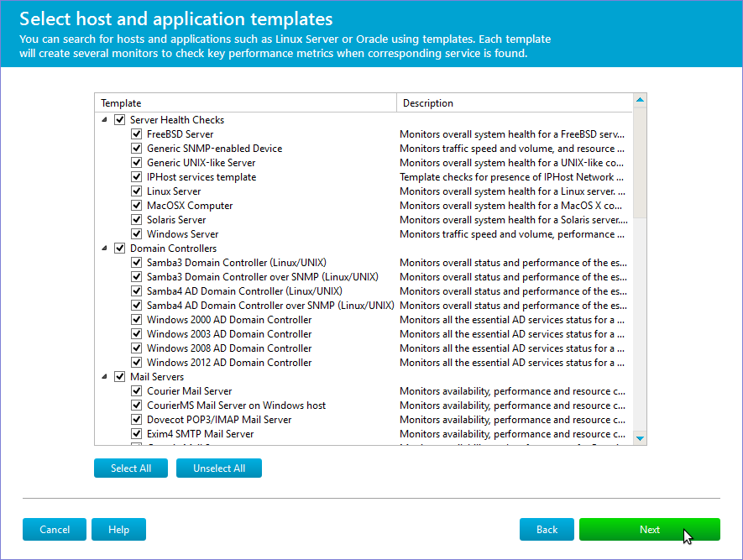Select the Domain Controllers group label
The width and height of the screenshot is (743, 560).
click(174, 249)
